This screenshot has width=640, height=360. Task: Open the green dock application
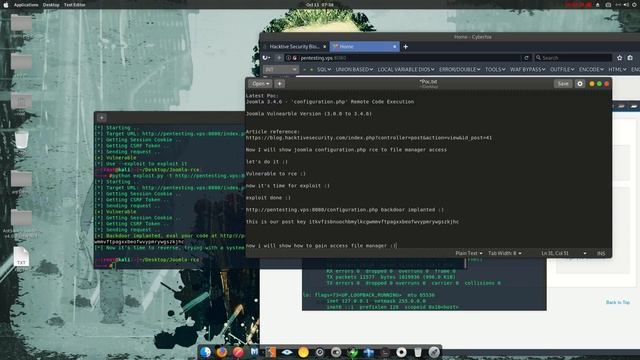click(352, 352)
